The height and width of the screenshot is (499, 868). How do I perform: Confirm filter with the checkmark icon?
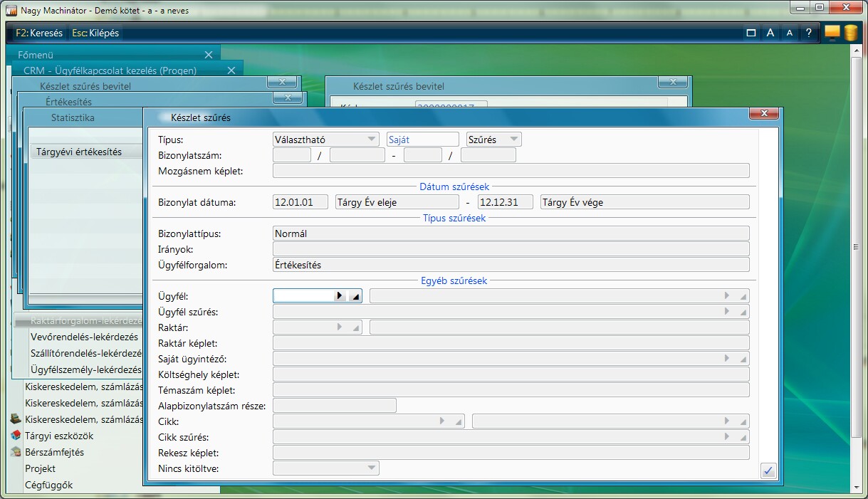[x=768, y=471]
